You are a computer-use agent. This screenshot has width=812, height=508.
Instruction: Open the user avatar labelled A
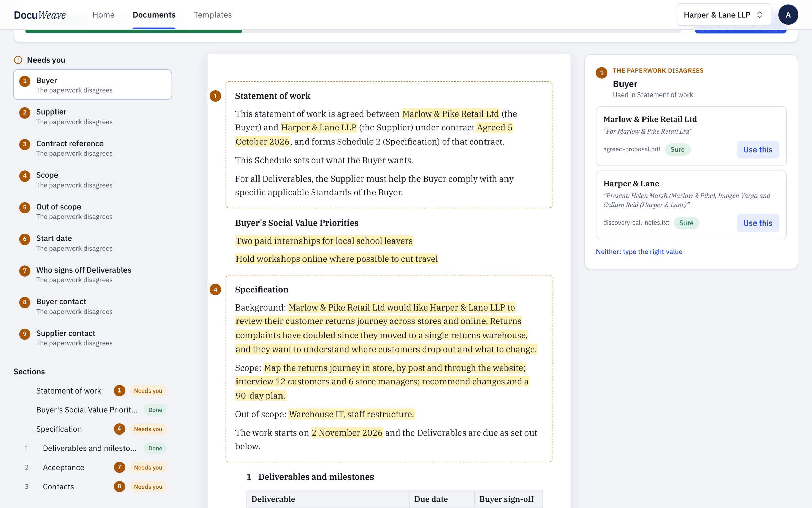pos(788,15)
